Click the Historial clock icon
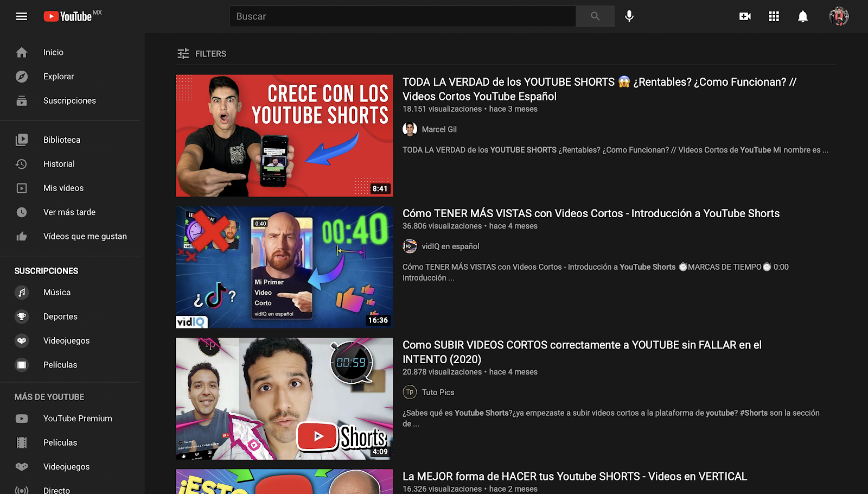Viewport: 868px width, 494px height. (22, 164)
